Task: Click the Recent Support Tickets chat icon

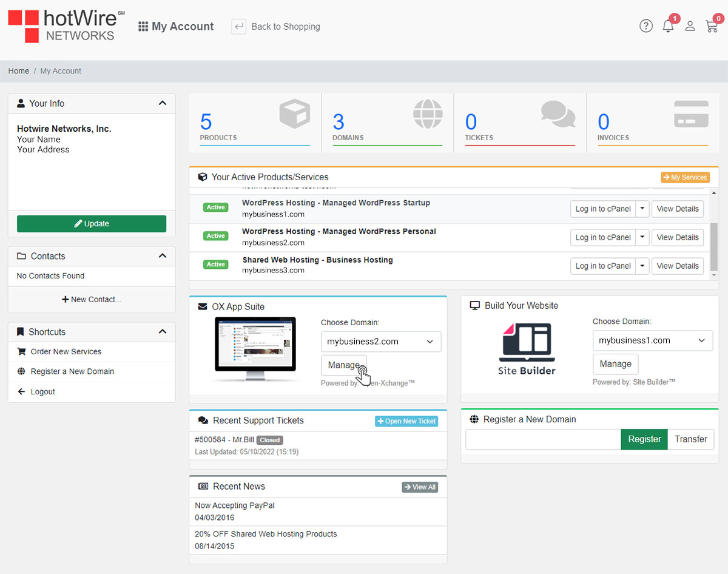Action: coord(203,420)
